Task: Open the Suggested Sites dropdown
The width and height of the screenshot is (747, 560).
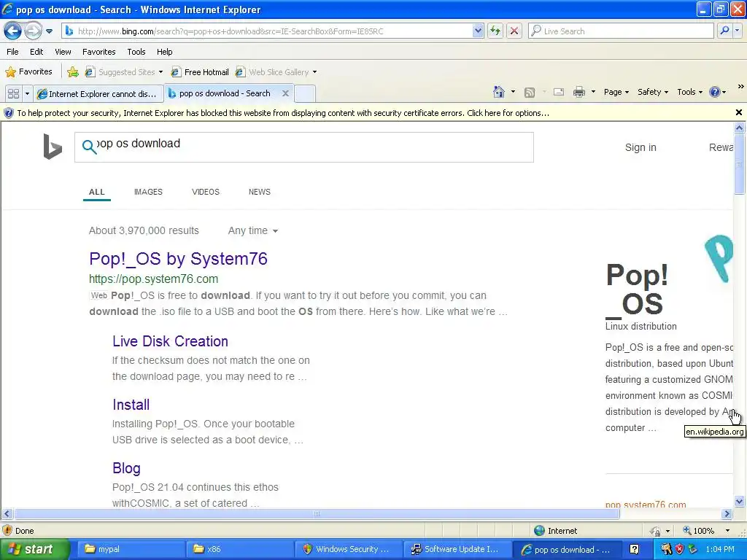Action: pyautogui.click(x=124, y=72)
